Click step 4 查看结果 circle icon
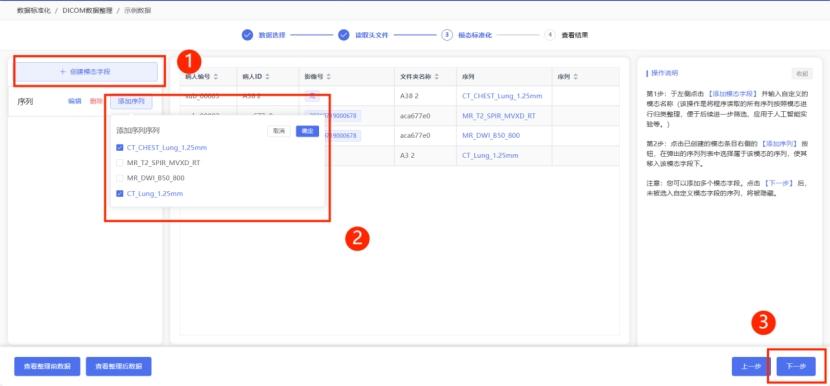830x386 pixels. [x=549, y=35]
